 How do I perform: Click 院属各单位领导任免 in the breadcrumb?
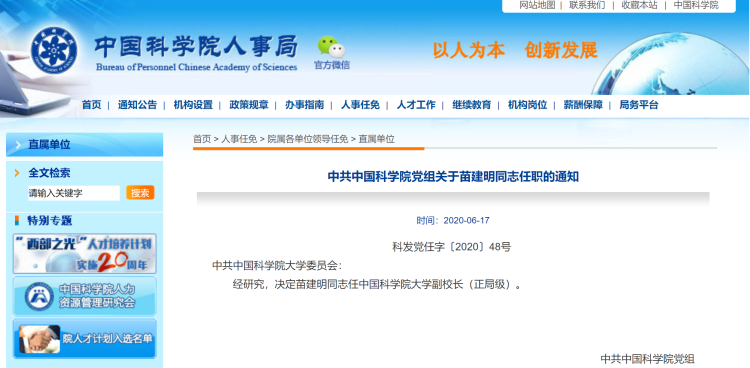308,139
